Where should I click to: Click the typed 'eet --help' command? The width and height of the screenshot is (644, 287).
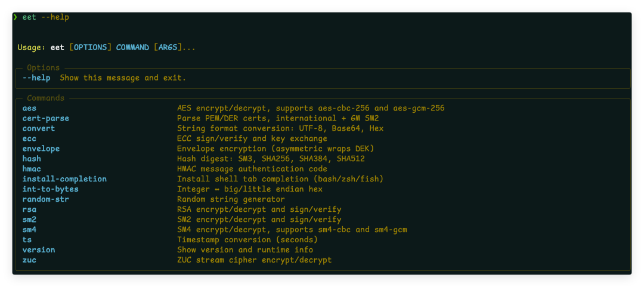(46, 17)
